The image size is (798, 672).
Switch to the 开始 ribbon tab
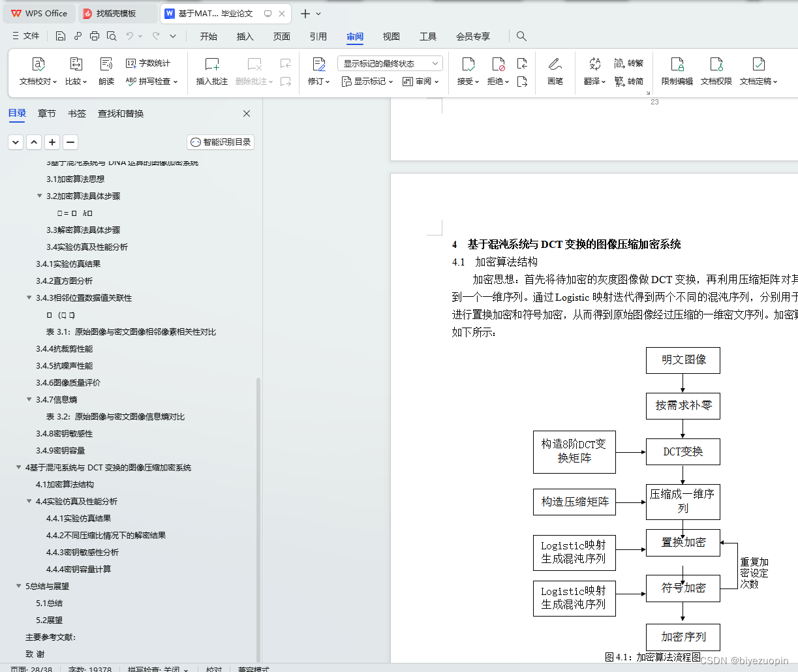[x=209, y=37]
